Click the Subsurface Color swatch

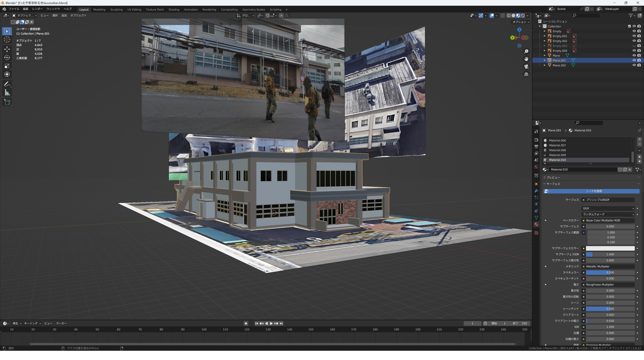point(610,248)
